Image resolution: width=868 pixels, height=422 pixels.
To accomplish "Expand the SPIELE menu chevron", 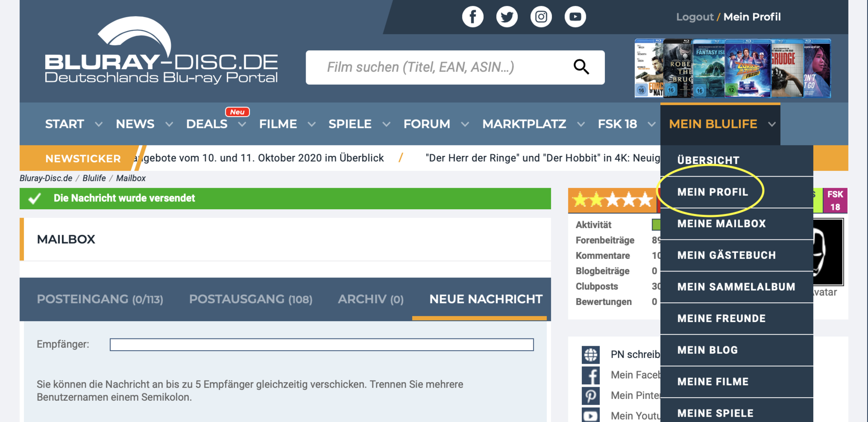I will (x=386, y=124).
